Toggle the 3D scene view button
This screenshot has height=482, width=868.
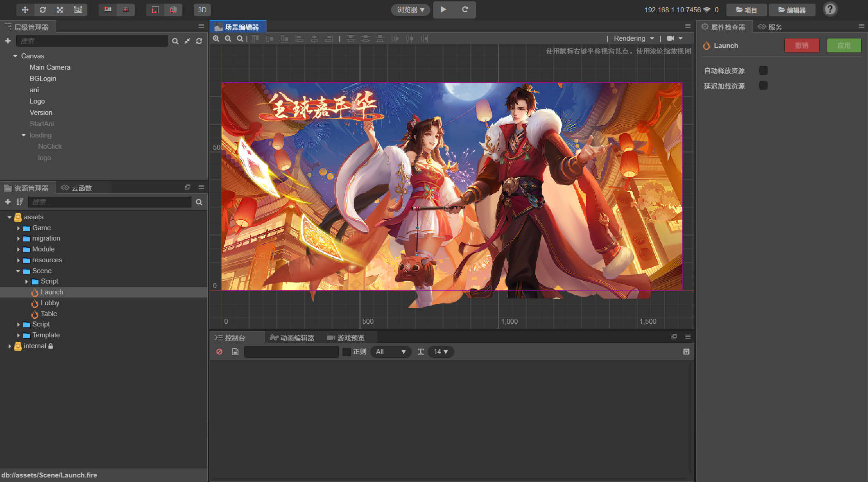(x=202, y=9)
